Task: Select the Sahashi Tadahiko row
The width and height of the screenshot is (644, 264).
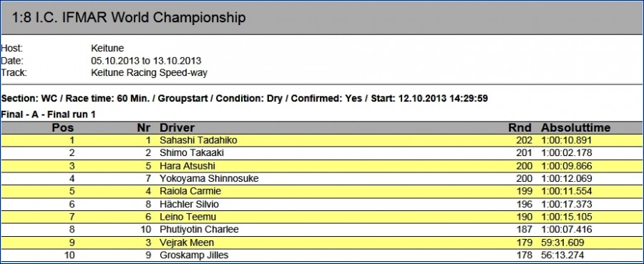Action: pos(322,140)
